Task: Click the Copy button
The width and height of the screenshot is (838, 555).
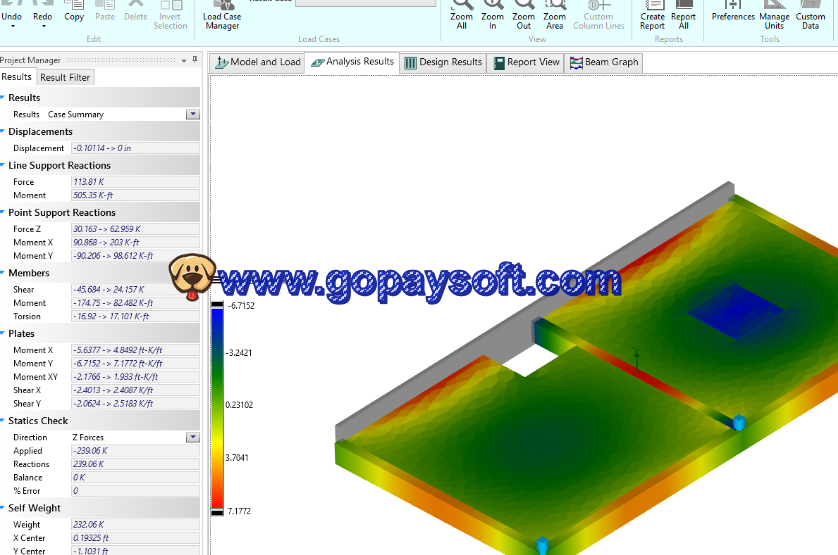Action: tap(74, 12)
